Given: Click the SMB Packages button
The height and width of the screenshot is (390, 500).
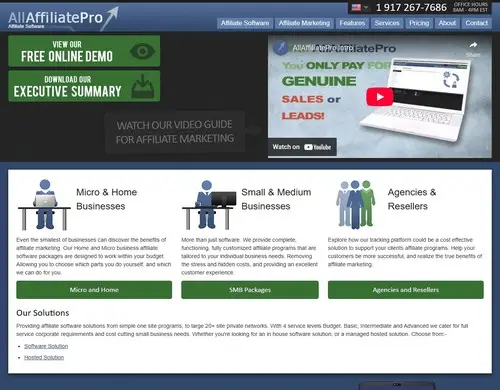Looking at the screenshot, I should [x=250, y=290].
